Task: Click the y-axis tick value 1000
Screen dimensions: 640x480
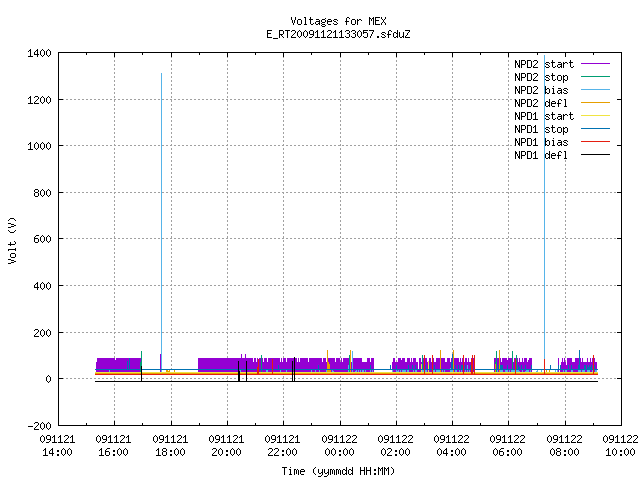Action: click(x=40, y=146)
